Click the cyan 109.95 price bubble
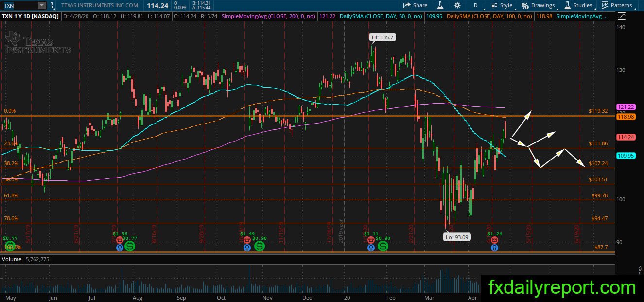 (x=625, y=156)
